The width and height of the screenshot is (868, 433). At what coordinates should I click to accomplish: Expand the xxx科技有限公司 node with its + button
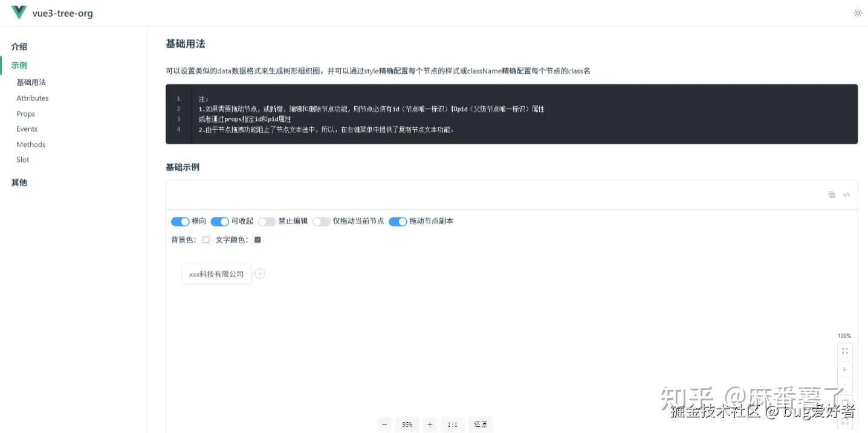tap(260, 273)
